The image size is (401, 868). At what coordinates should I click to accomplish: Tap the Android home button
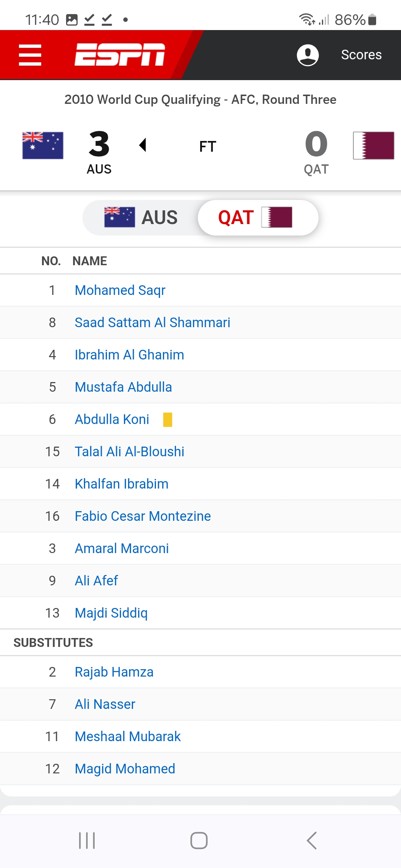[x=199, y=841]
